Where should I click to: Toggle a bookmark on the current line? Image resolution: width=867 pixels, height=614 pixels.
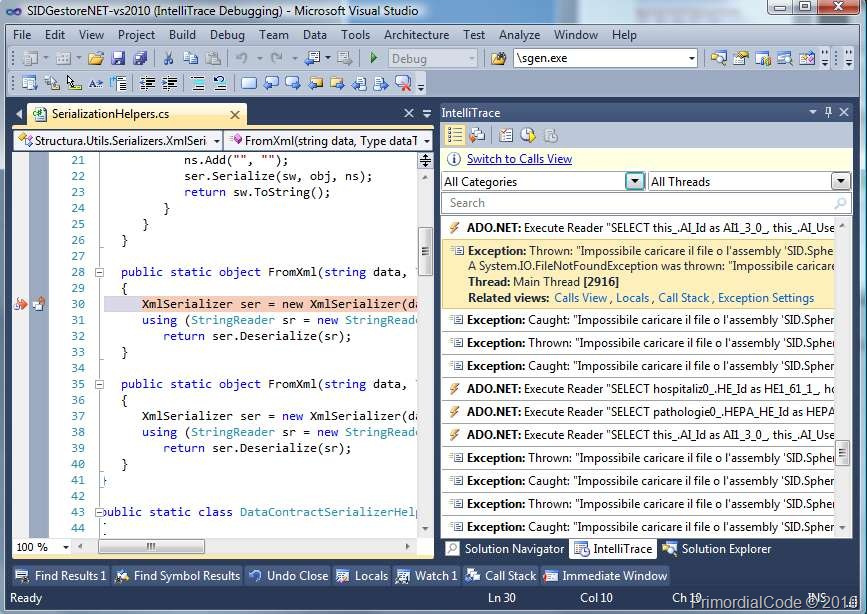click(249, 84)
